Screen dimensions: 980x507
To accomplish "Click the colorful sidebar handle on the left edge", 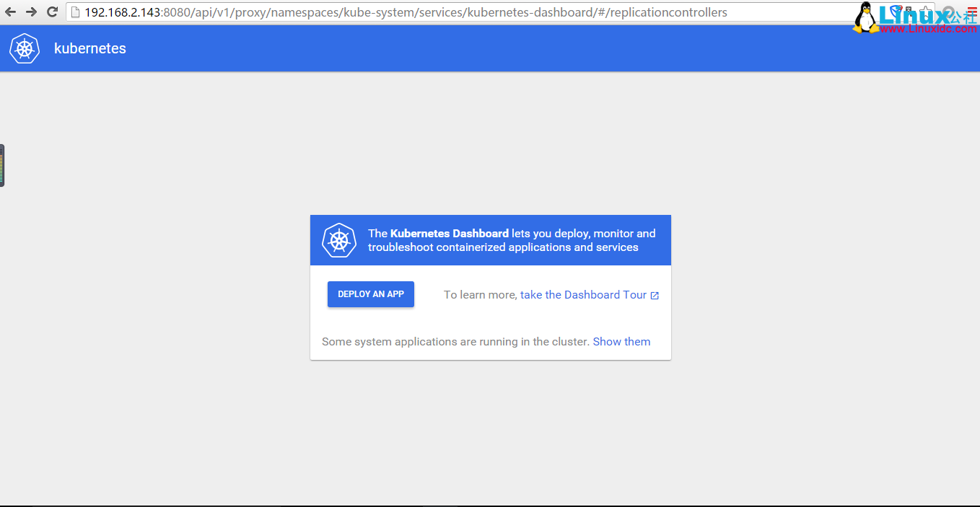I will coord(2,164).
